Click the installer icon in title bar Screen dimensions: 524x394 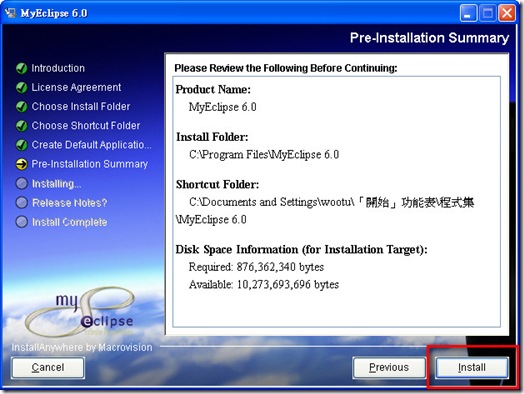click(10, 13)
